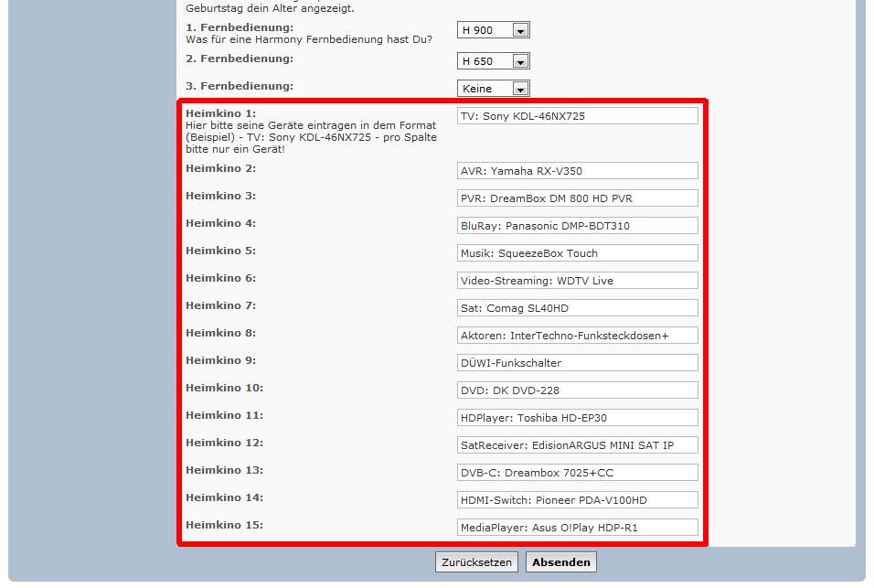Select the Heimkino 15 Asus MediaPlayer field

click(578, 528)
